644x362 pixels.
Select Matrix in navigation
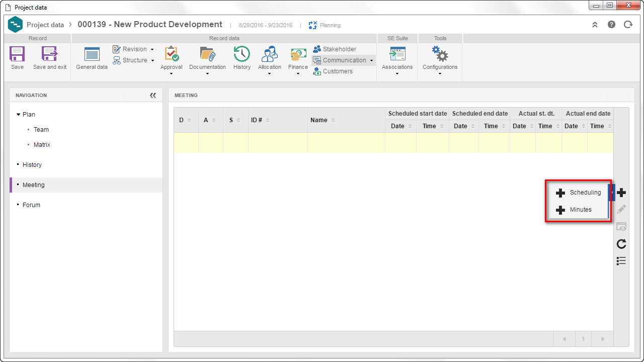(42, 145)
